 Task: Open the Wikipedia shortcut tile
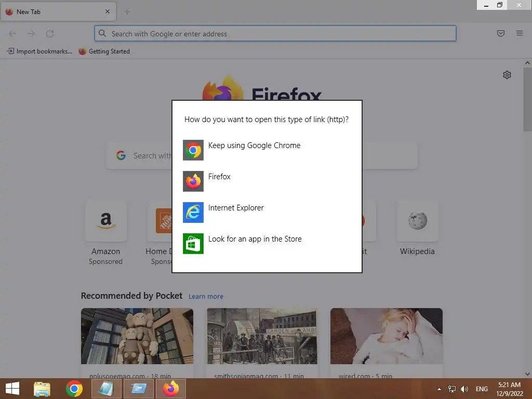tap(417, 228)
